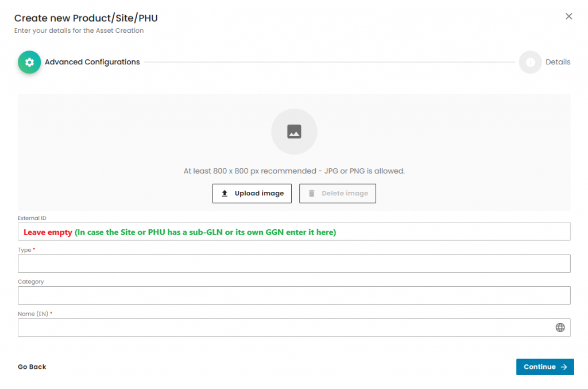
Task: Click the arrow icon on the Continue button
Action: click(564, 367)
